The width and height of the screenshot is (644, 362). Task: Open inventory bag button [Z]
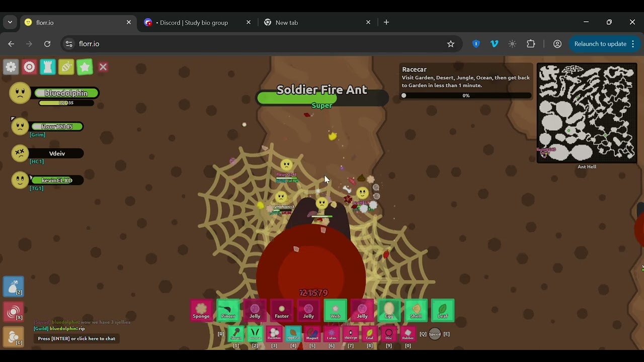[14, 286]
